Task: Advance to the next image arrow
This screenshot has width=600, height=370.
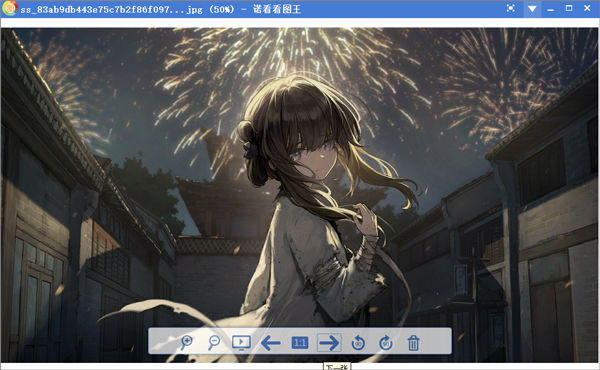Action: [x=329, y=342]
